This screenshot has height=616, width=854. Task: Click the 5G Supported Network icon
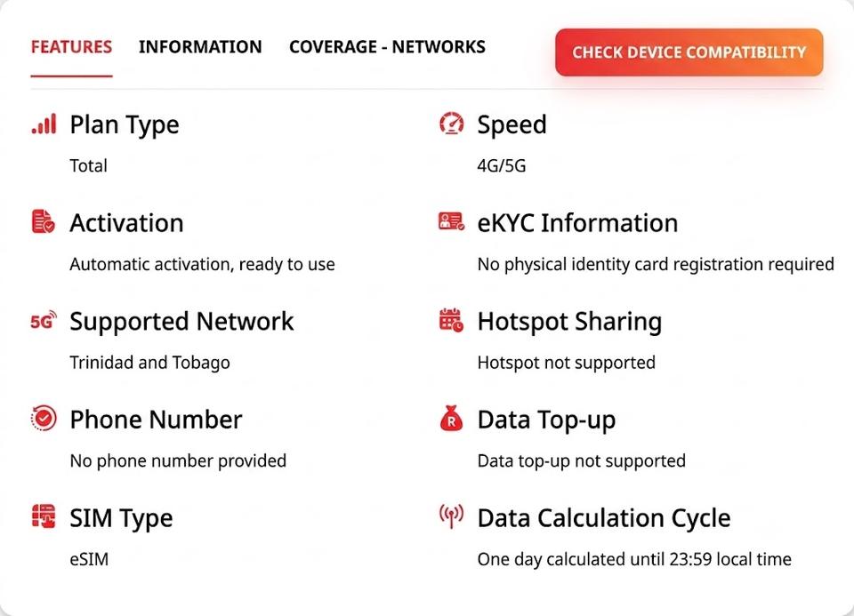[44, 321]
